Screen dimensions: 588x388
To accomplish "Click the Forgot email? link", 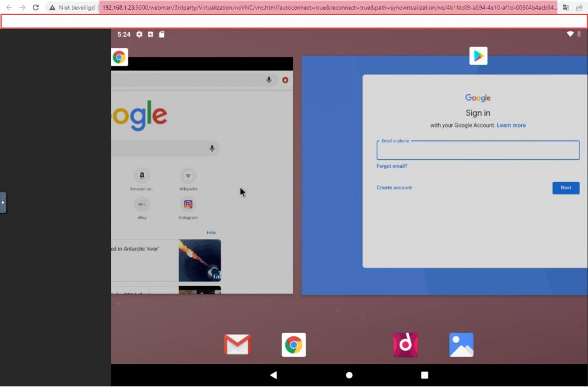I will [x=392, y=166].
